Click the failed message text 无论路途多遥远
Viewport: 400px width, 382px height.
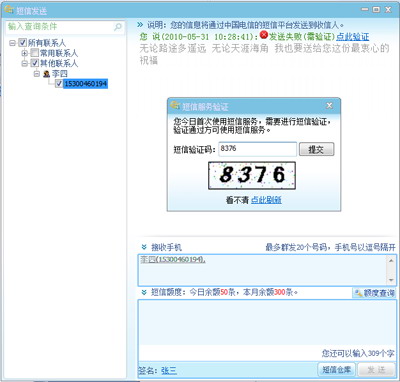coord(173,48)
